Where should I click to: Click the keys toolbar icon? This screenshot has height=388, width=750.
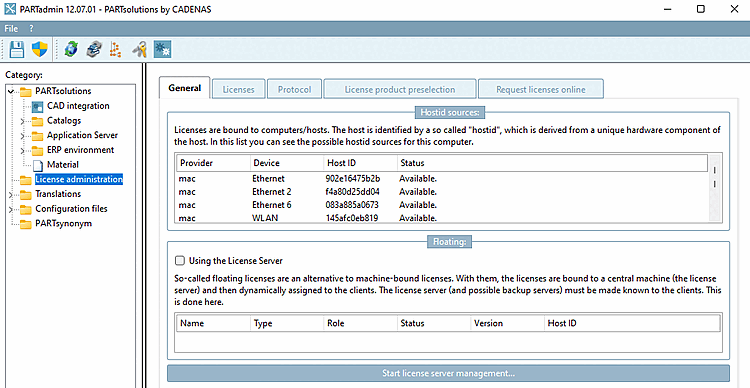pyautogui.click(x=139, y=49)
